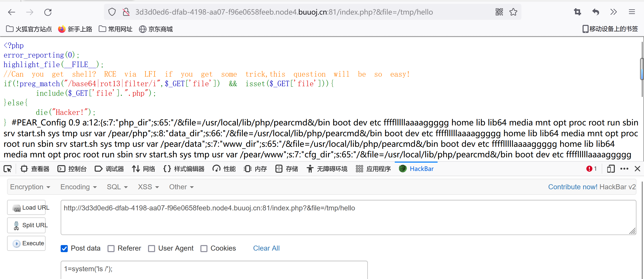Click the red error count indicator

591,169
